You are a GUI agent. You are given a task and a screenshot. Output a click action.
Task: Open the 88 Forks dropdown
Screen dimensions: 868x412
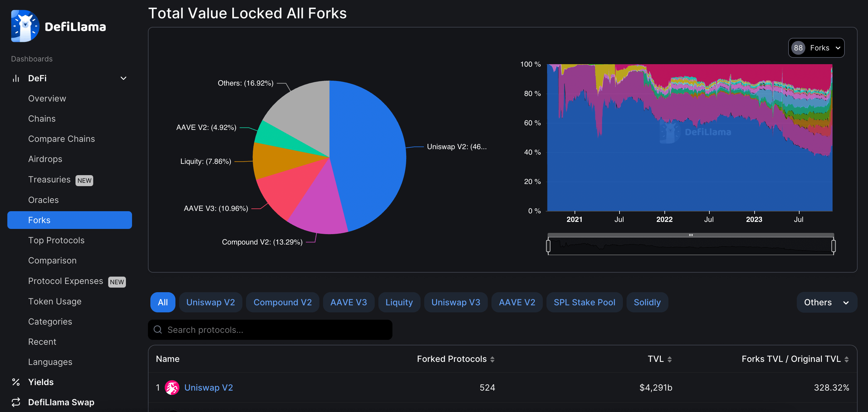[816, 48]
